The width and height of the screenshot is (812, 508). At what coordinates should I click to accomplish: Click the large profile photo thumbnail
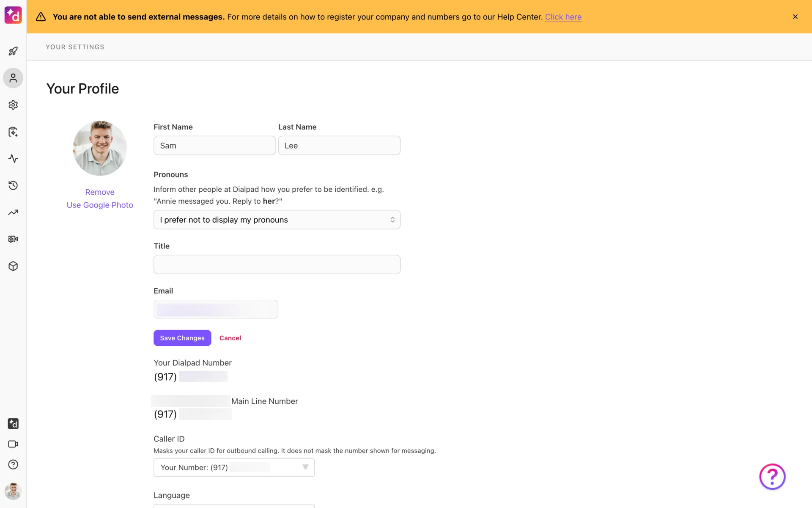coord(100,148)
